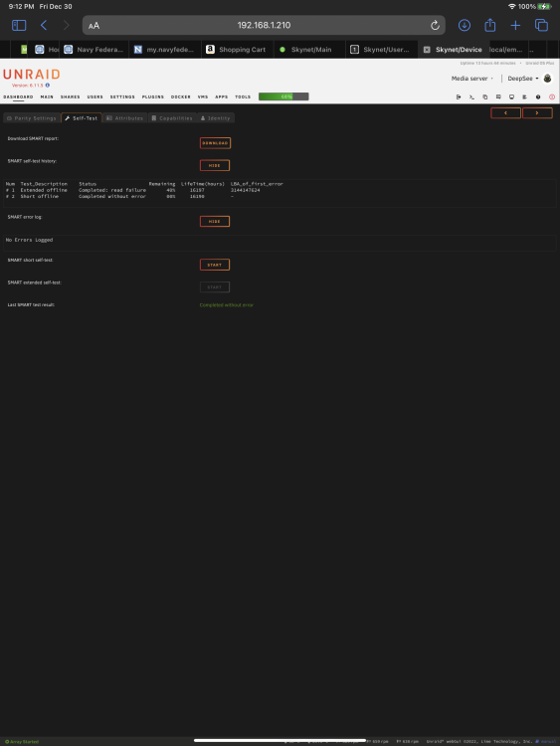Click the logout icon in toolbar
The image size is (560, 746).
(459, 97)
